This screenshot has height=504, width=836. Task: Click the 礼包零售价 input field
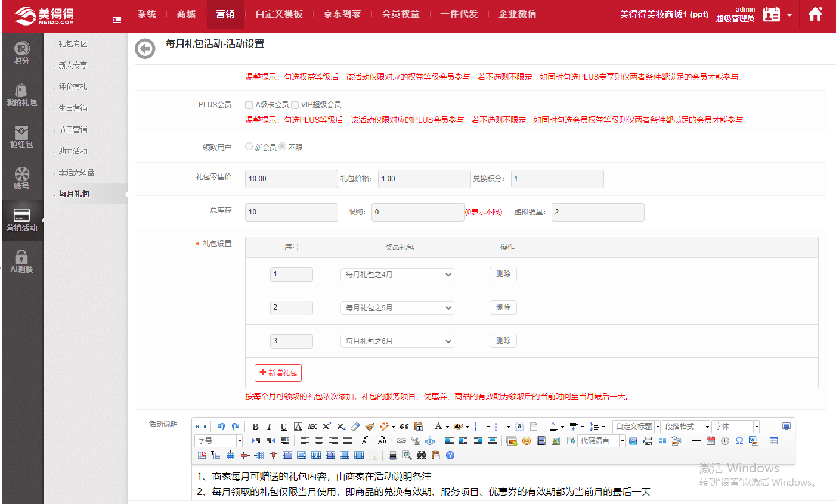click(292, 179)
